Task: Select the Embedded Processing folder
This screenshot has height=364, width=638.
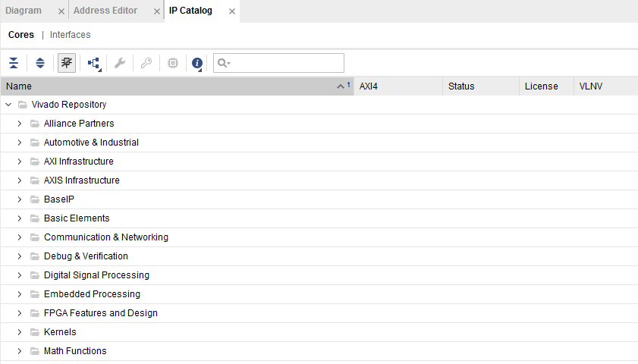Action: 92,294
